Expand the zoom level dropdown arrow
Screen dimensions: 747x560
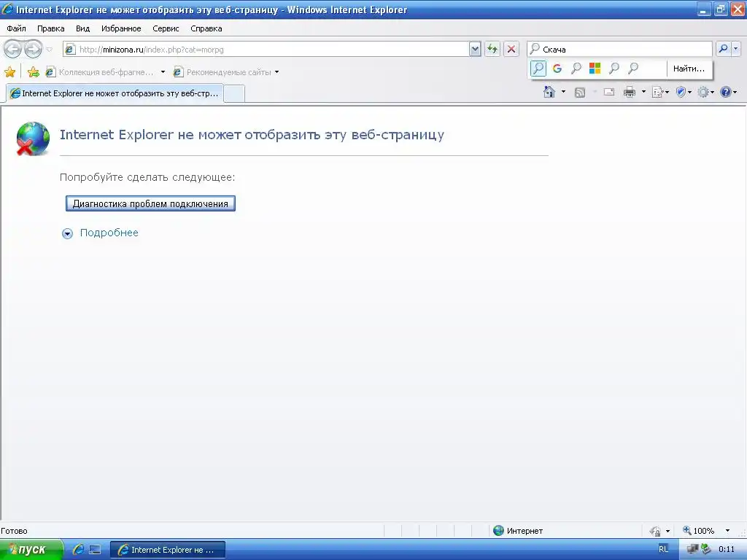[727, 531]
